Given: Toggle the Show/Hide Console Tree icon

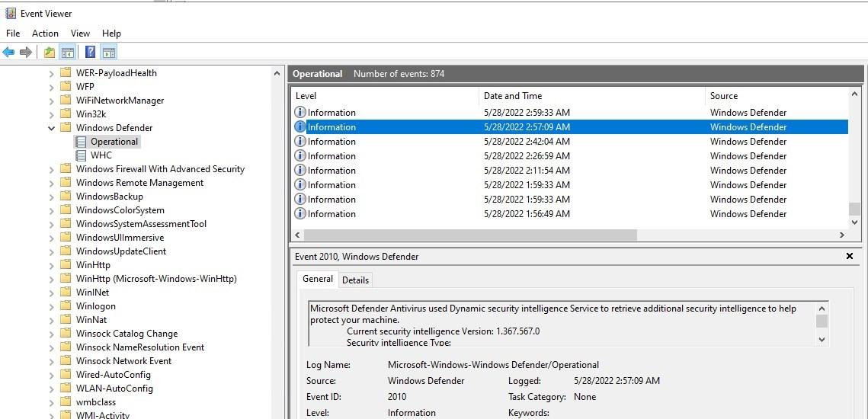Looking at the screenshot, I should click(68, 53).
